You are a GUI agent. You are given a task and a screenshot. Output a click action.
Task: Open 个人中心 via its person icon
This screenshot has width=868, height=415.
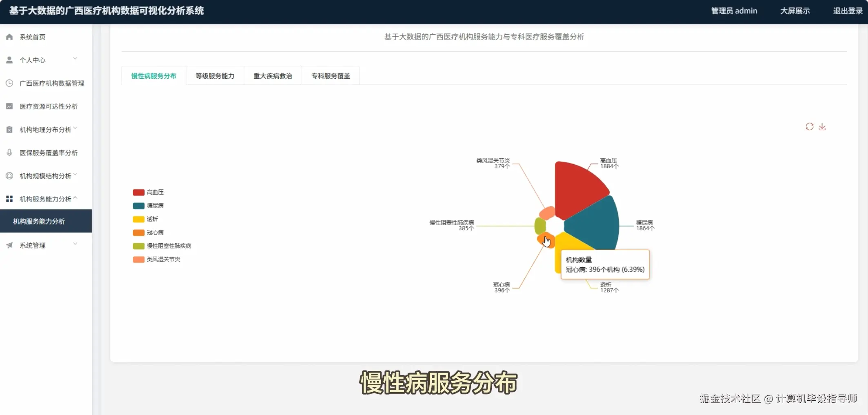click(x=9, y=60)
